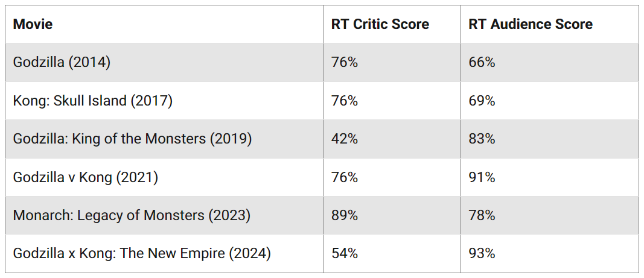Select the Godzilla (2014) cell

(62, 62)
